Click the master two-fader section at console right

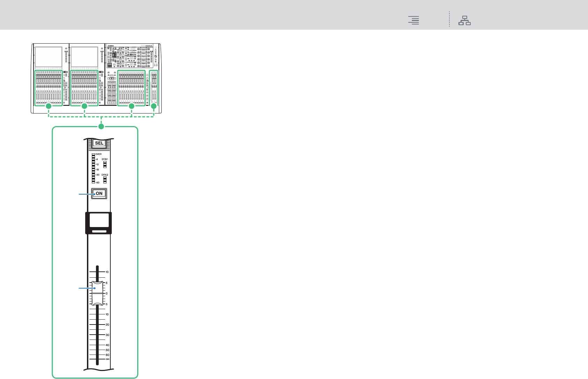pyautogui.click(x=154, y=88)
